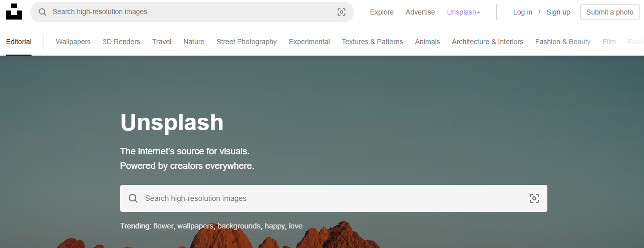The width and height of the screenshot is (644, 248).
Task: Open visual search in top search bar
Action: click(342, 12)
